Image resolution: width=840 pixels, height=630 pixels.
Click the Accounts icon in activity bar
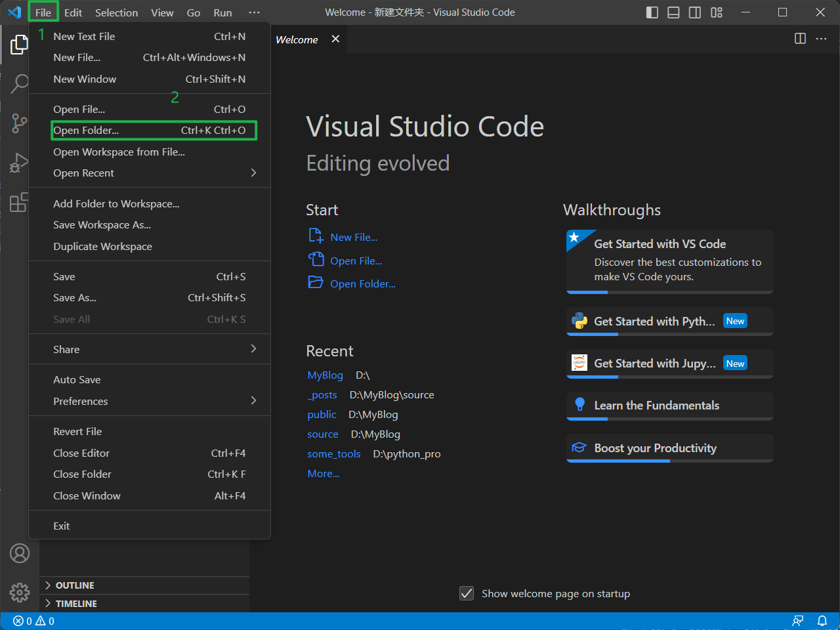pos(20,553)
